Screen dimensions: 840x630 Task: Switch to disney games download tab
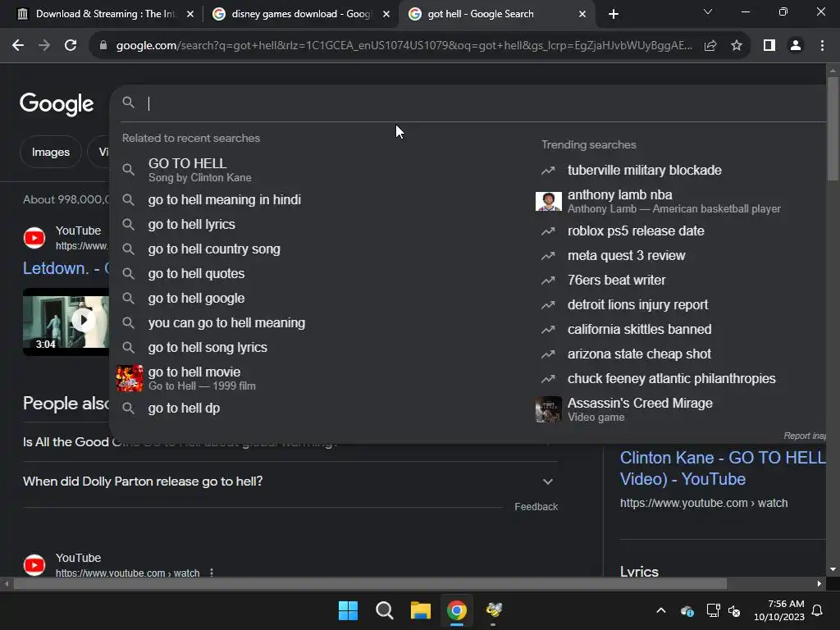point(300,14)
